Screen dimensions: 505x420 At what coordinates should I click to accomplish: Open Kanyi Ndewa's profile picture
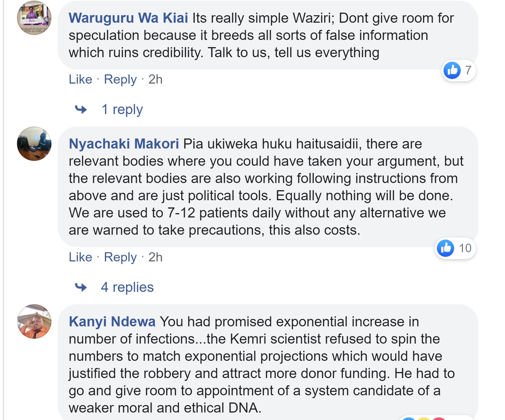[x=34, y=321]
